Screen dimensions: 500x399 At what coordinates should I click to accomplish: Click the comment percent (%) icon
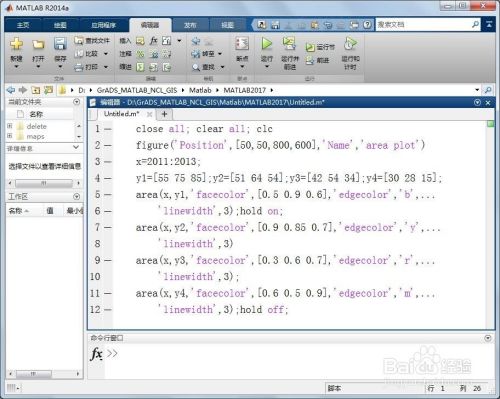140,54
